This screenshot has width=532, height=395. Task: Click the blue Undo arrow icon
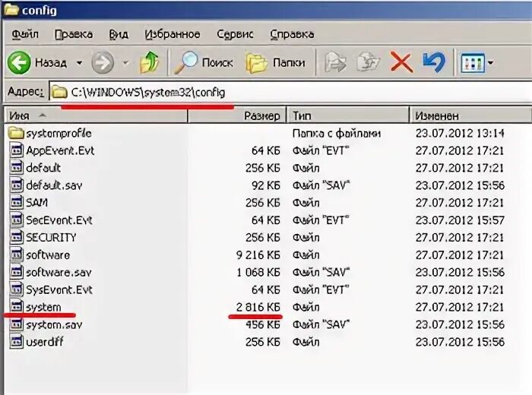click(434, 62)
